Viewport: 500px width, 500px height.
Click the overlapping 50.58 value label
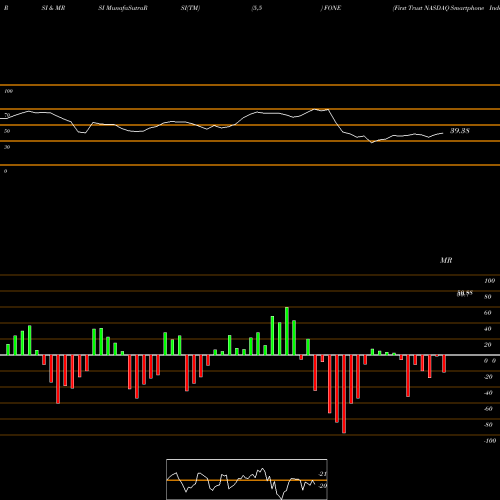click(x=465, y=294)
